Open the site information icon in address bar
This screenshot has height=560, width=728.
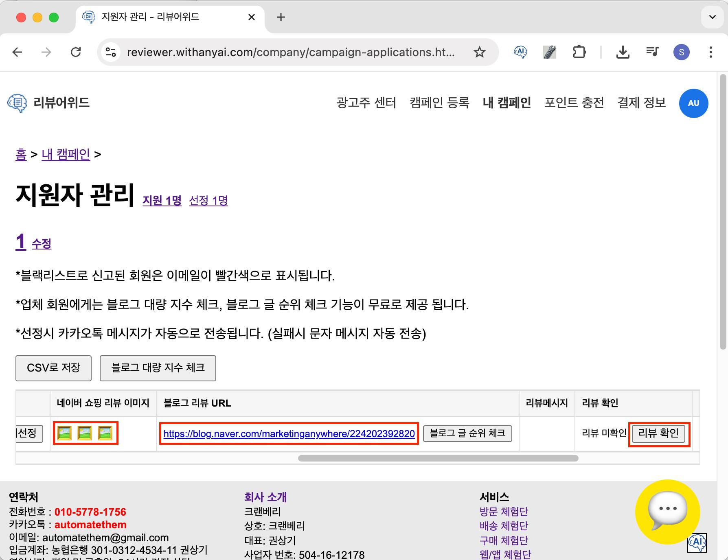tap(111, 52)
